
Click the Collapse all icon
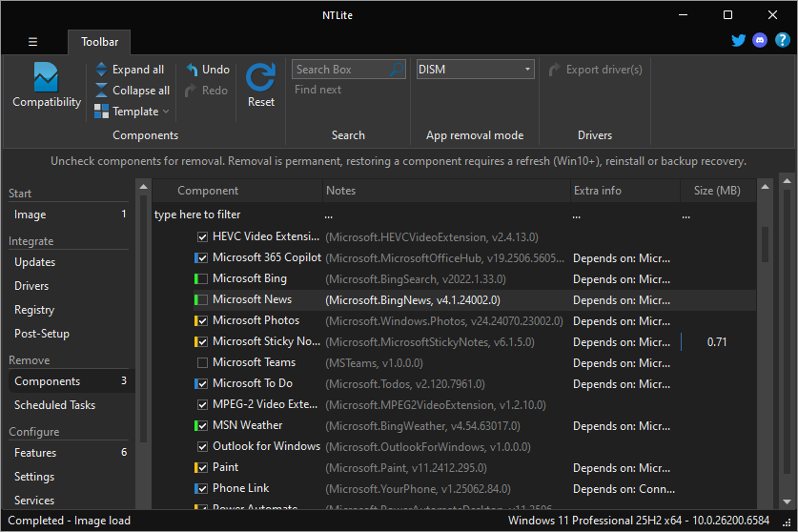click(x=102, y=91)
